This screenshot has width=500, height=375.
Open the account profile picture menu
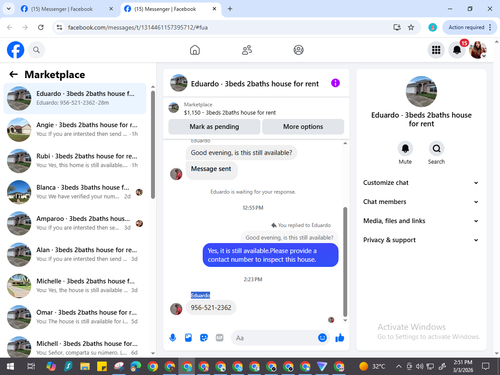(478, 50)
